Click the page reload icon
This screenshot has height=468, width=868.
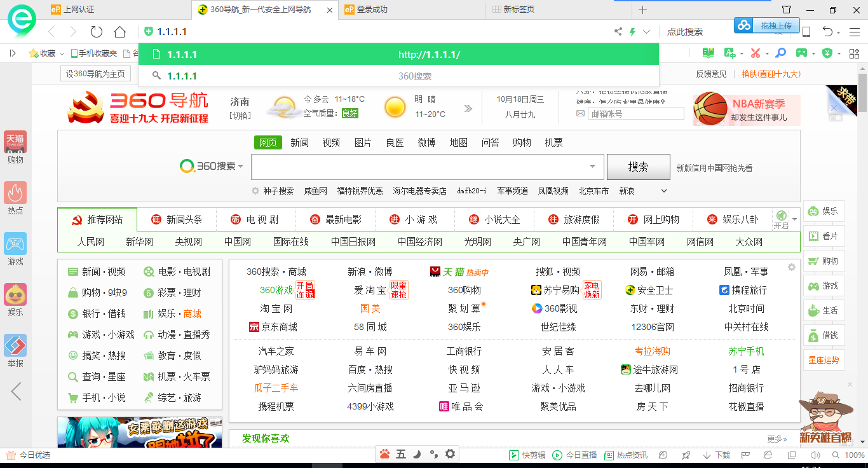tap(97, 32)
